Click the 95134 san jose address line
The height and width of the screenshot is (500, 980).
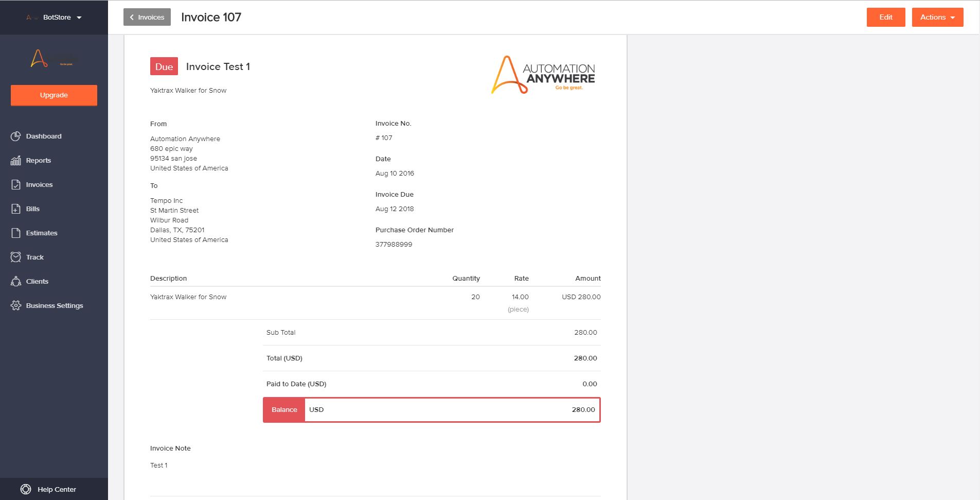pyautogui.click(x=173, y=159)
